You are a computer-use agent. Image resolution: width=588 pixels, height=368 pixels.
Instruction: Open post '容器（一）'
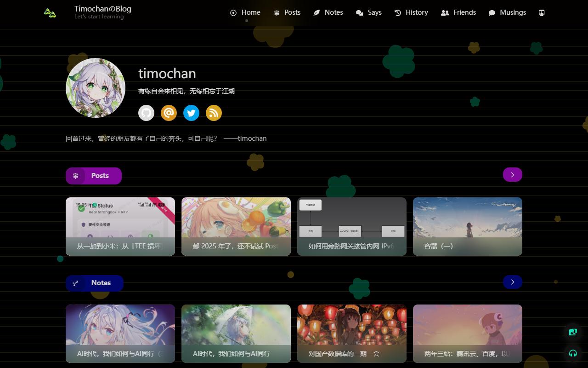[468, 226]
